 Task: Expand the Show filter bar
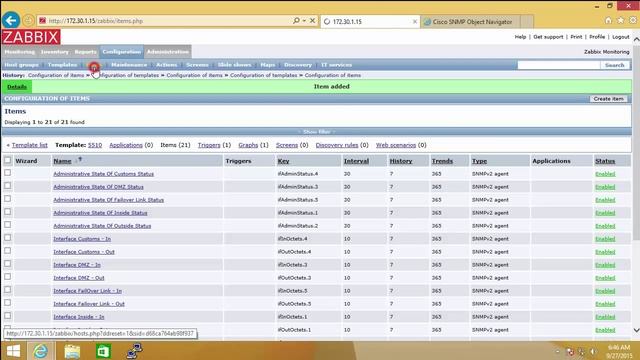tap(317, 132)
